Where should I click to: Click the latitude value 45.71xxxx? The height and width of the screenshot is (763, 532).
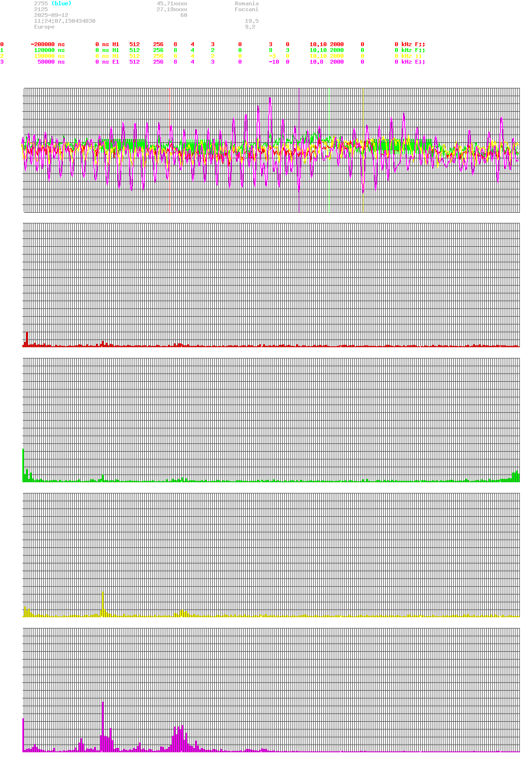pos(172,3)
